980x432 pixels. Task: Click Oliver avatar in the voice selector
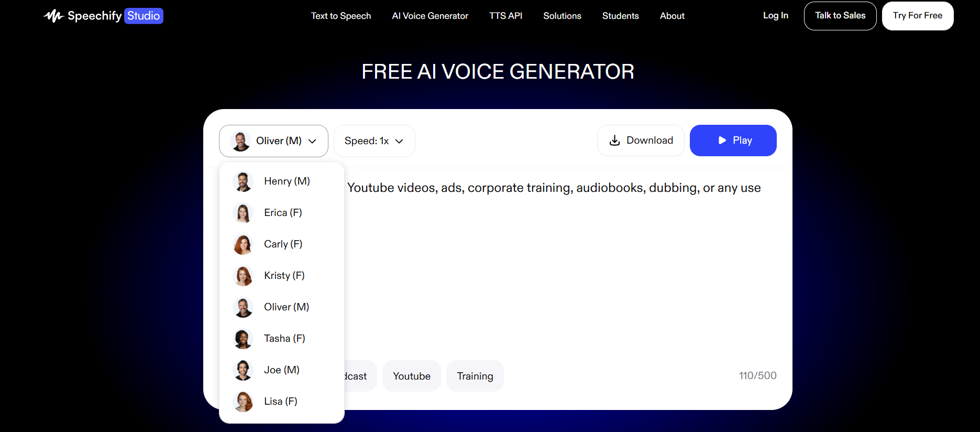240,141
